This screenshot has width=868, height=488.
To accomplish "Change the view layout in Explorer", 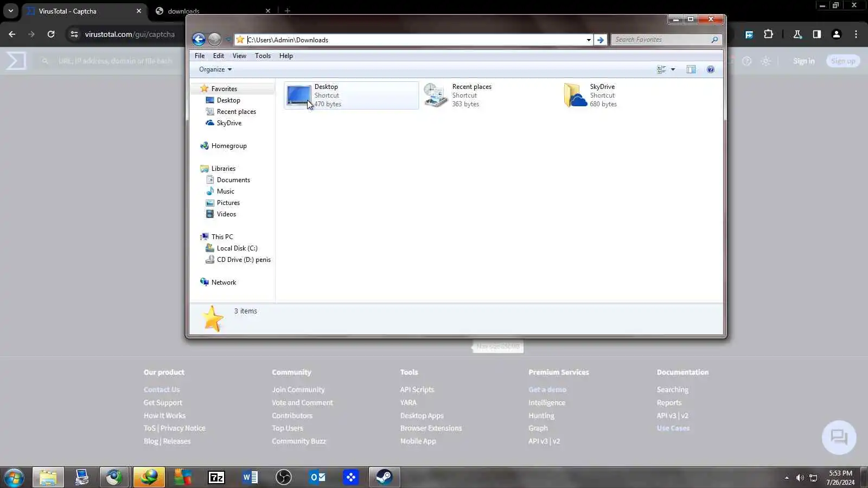I will [x=661, y=69].
